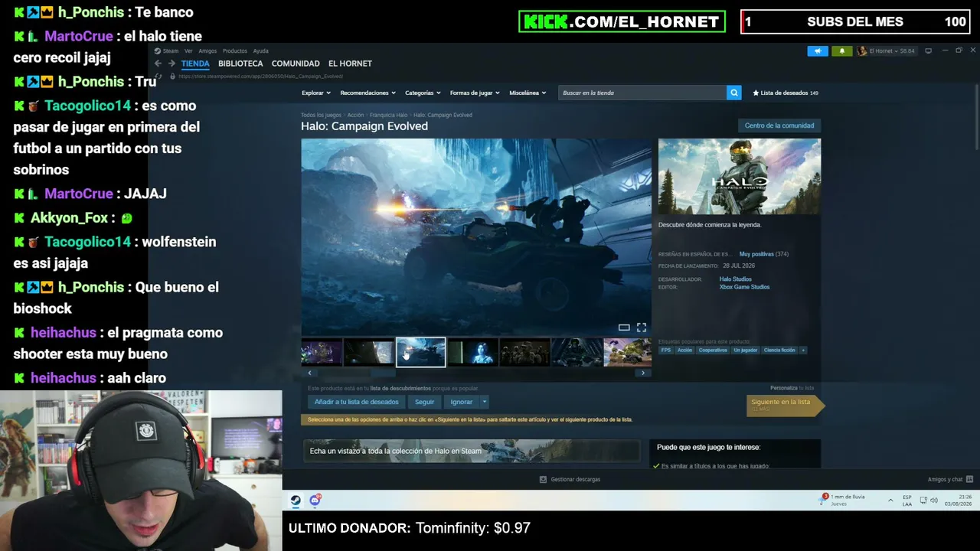Expand the Recomendaciones dropdown
This screenshot has width=980, height=551.
click(368, 93)
